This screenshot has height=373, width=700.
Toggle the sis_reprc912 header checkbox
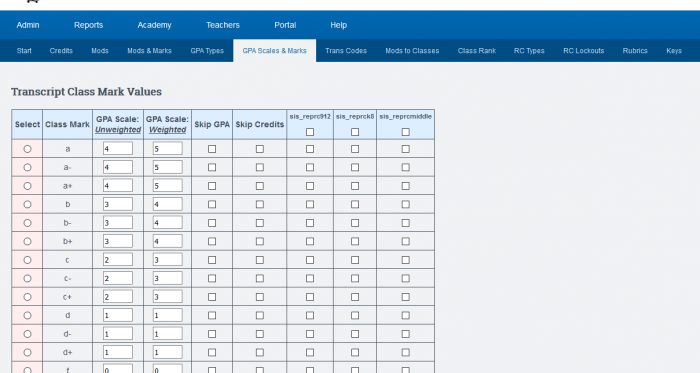(x=310, y=132)
